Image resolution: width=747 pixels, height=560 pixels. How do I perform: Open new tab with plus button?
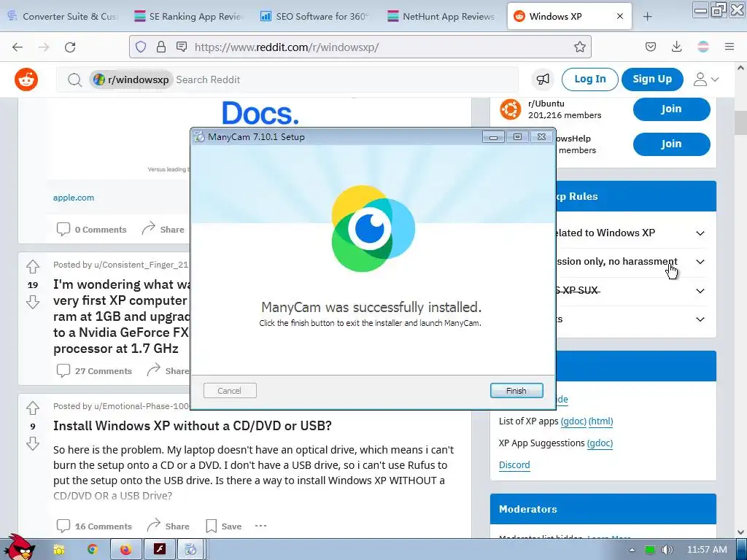click(647, 17)
